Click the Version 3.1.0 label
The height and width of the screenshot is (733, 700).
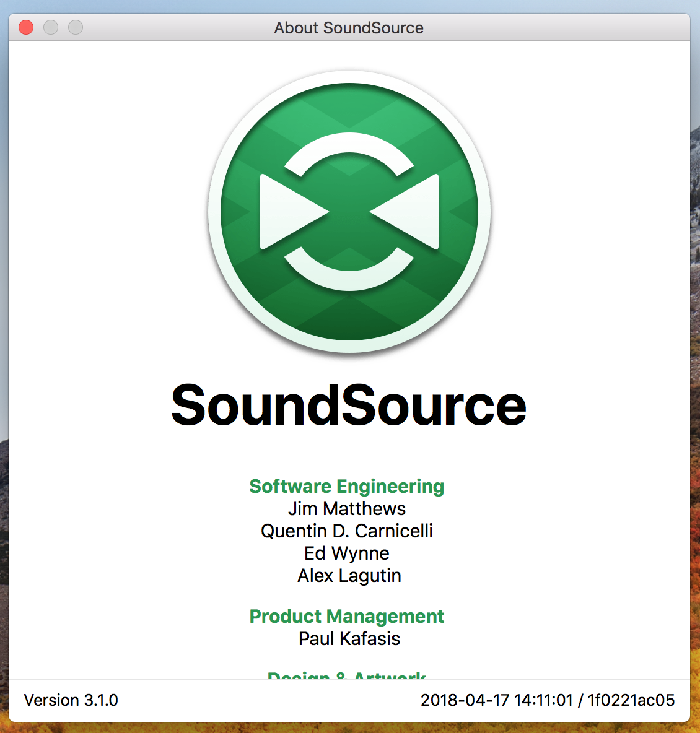click(71, 700)
